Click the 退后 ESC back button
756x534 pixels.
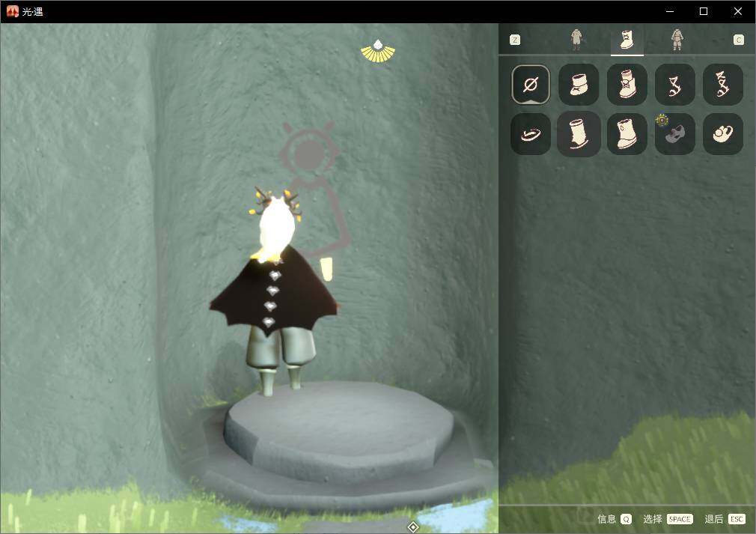[x=725, y=519]
